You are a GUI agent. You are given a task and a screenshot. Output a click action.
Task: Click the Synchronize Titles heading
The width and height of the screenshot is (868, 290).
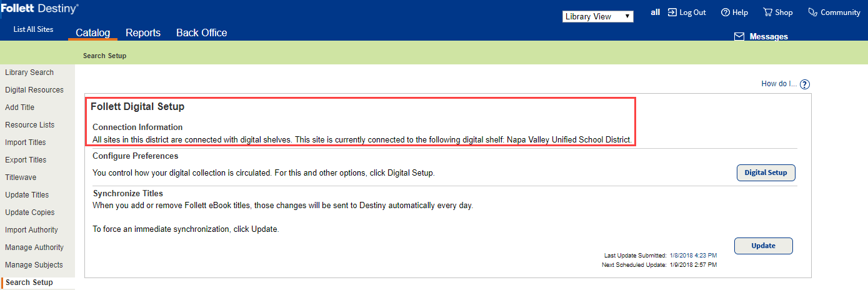point(128,193)
